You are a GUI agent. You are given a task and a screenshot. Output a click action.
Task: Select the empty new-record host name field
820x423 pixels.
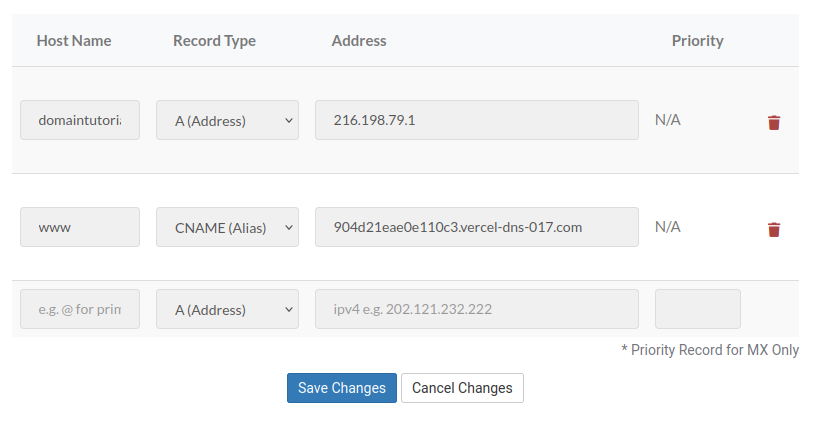(80, 310)
